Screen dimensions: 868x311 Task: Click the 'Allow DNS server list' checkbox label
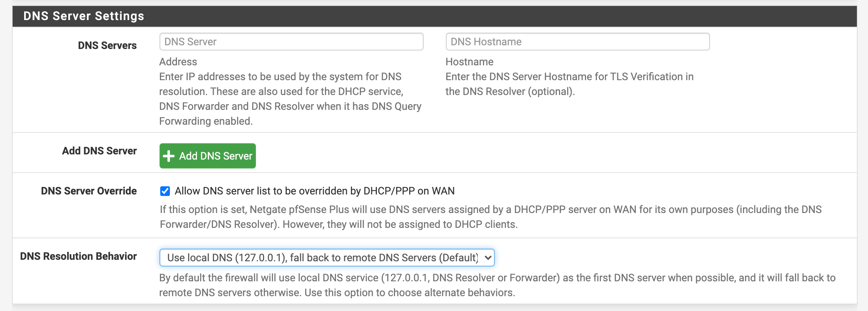click(314, 191)
